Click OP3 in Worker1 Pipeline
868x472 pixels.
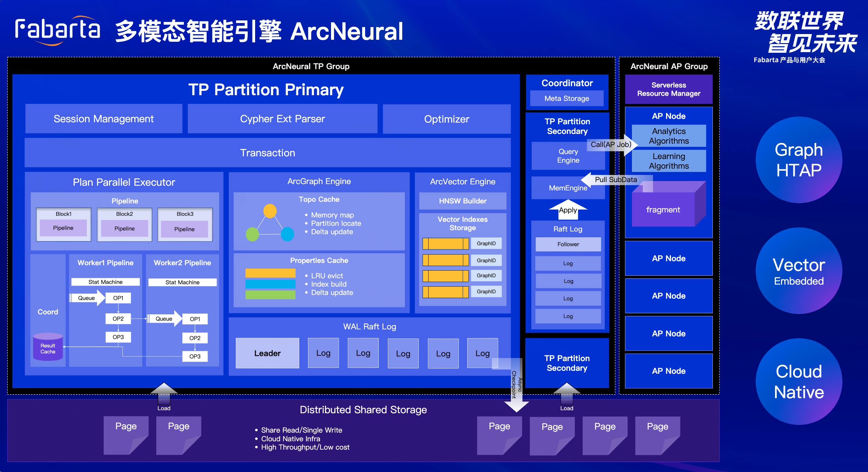(x=118, y=337)
